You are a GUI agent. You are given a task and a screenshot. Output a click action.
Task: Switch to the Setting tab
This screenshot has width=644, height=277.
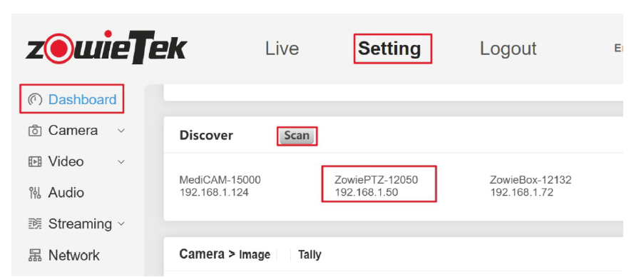tap(389, 49)
